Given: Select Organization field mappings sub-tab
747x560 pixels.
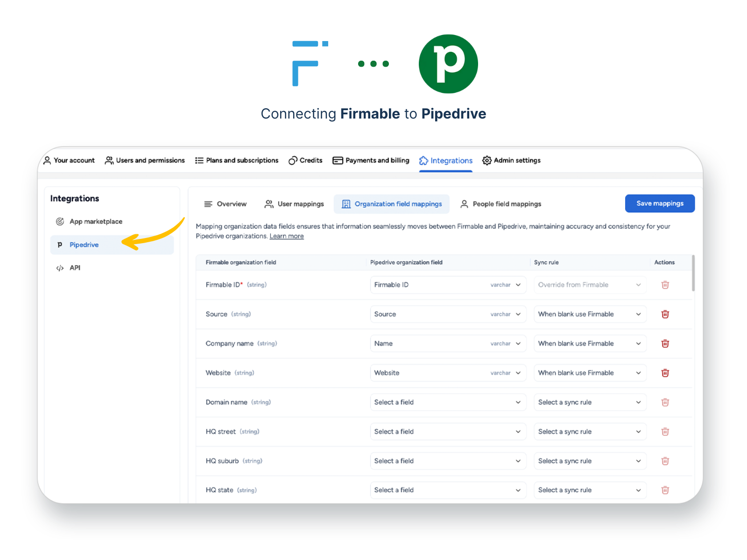Looking at the screenshot, I should (x=392, y=204).
